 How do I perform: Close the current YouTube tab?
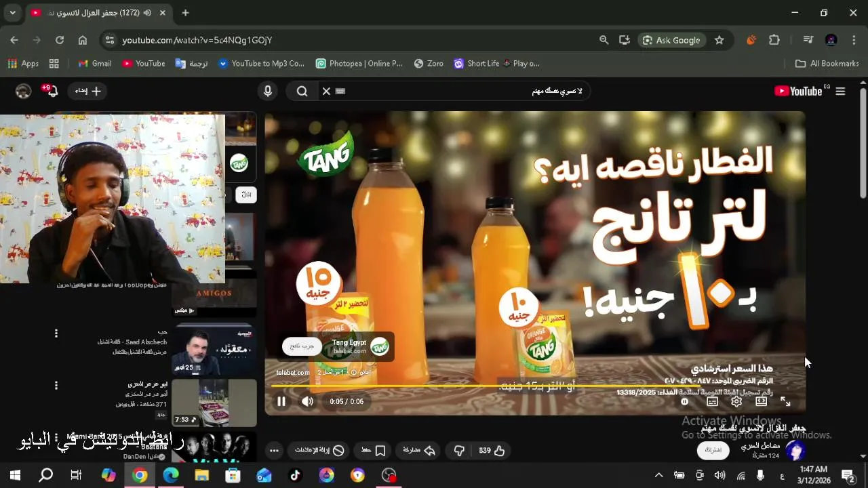(163, 13)
